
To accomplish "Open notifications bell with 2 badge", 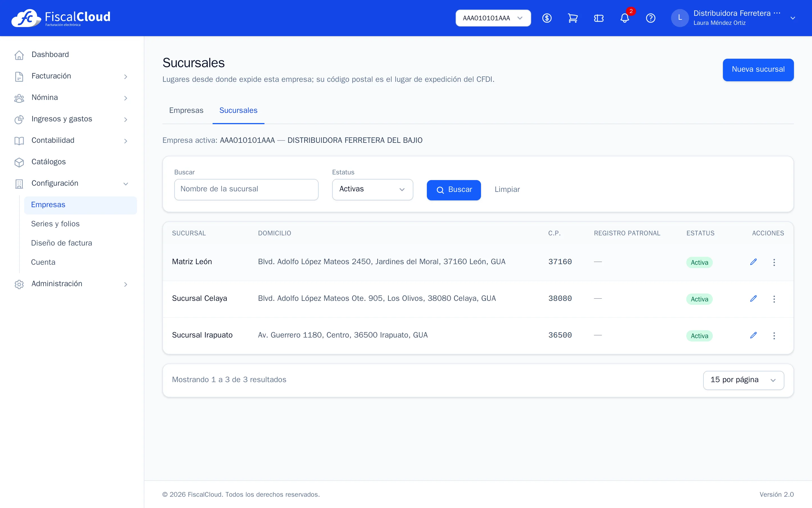I will pyautogui.click(x=625, y=17).
